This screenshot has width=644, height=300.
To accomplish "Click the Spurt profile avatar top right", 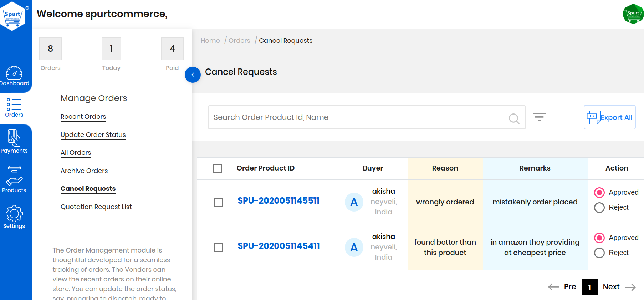I will coord(633,14).
